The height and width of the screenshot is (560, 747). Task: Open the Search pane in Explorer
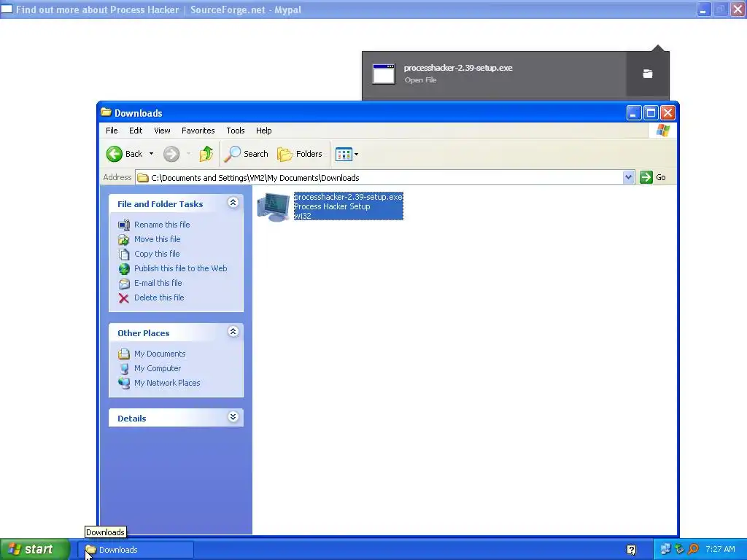click(246, 154)
